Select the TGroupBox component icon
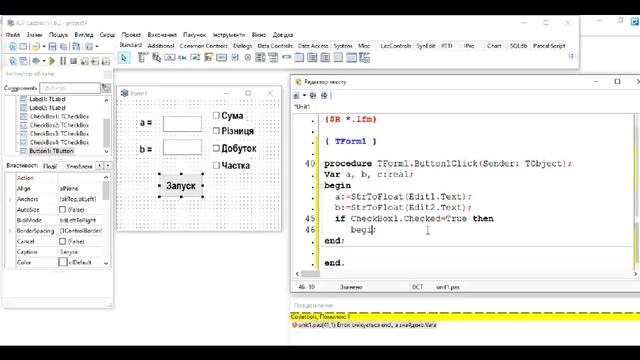The image size is (640, 360). coord(299,58)
